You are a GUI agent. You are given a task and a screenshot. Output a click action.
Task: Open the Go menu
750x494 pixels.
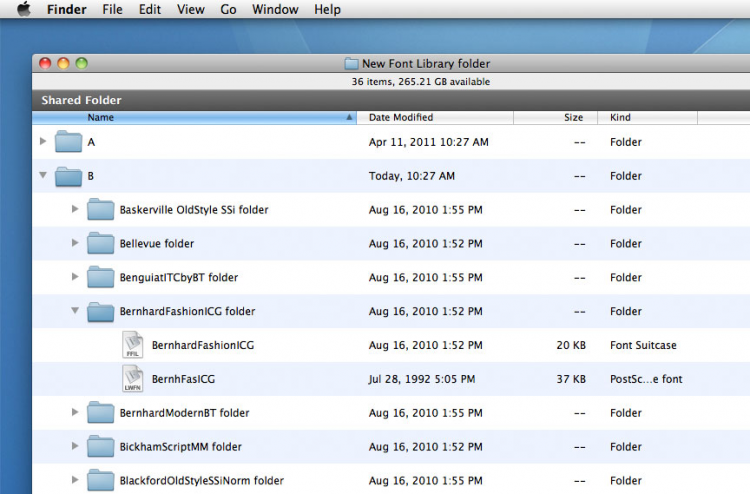(228, 10)
